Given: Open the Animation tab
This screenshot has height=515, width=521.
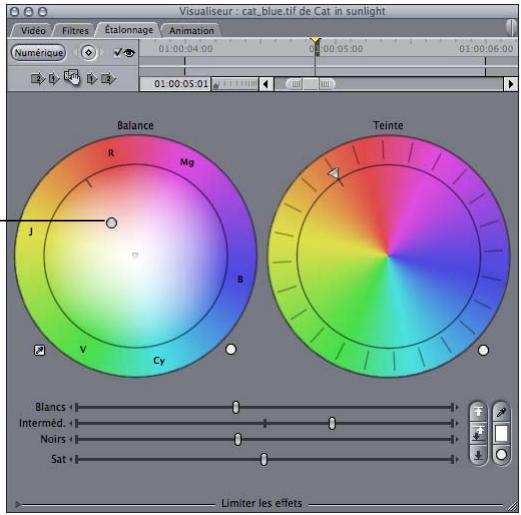Looking at the screenshot, I should click(191, 31).
